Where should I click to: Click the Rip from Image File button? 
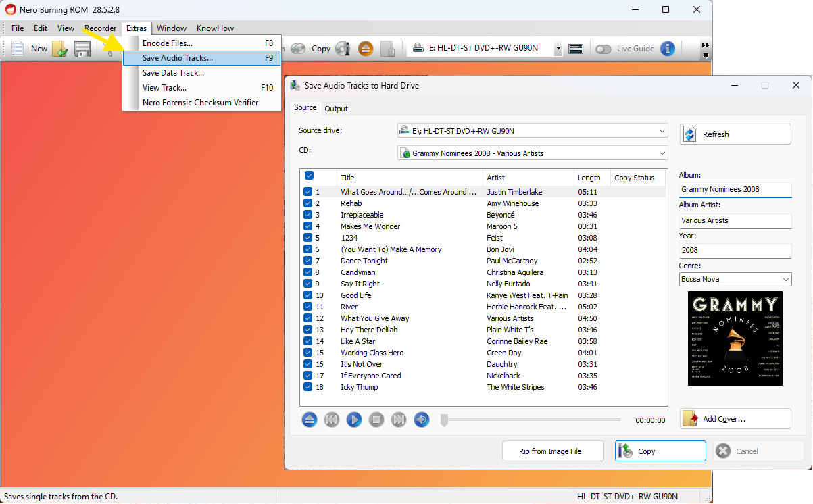551,451
